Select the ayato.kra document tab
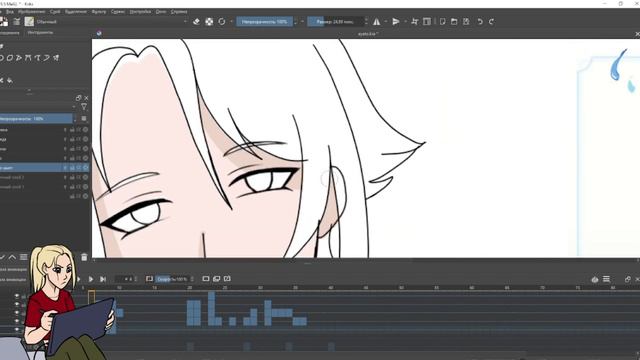This screenshot has width=640, height=360. coord(368,34)
